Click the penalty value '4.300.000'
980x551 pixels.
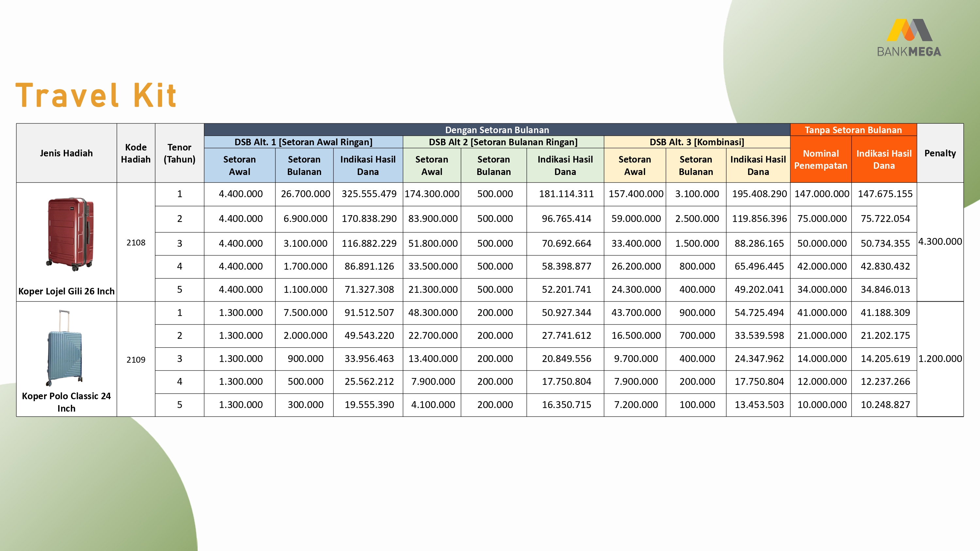pos(940,242)
